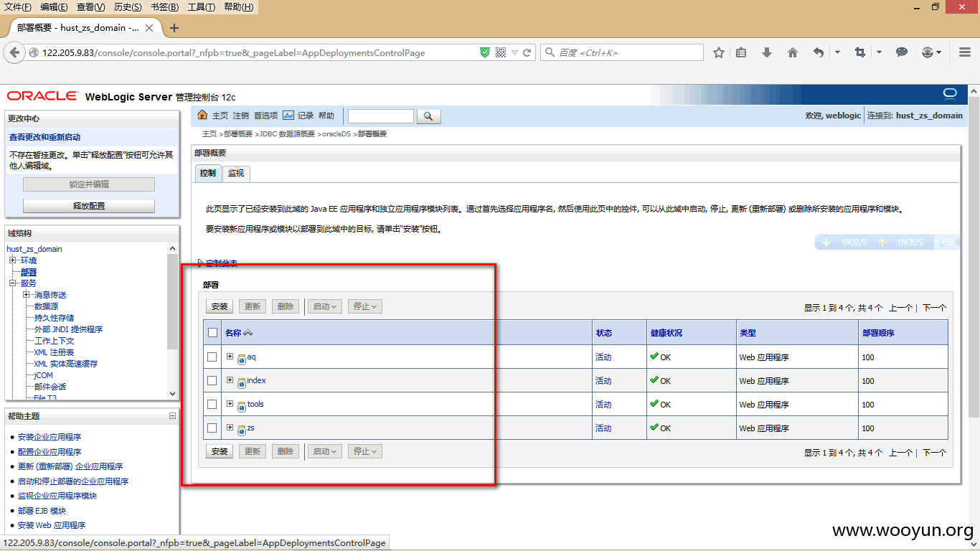
Task: Expand the zs deployment row
Action: click(230, 428)
